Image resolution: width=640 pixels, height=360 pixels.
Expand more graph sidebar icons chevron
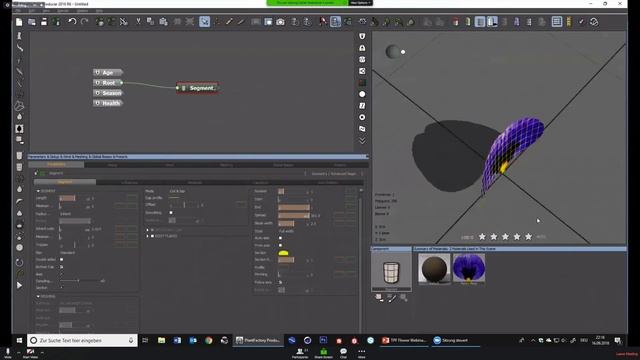[362, 140]
